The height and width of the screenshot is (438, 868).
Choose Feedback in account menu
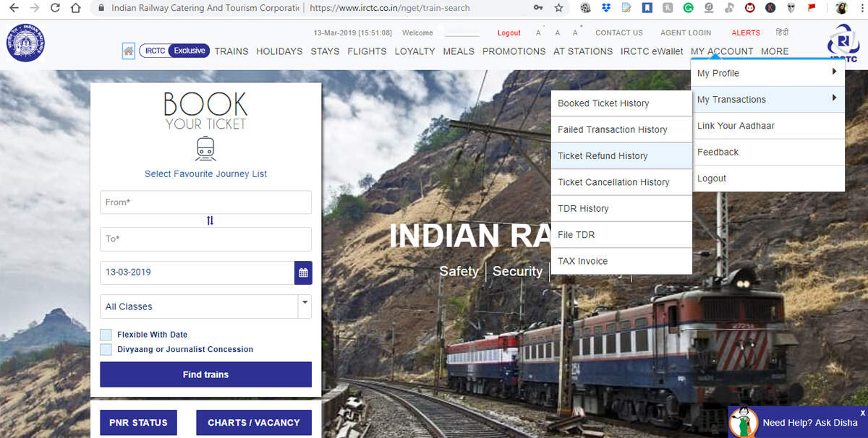(x=768, y=152)
